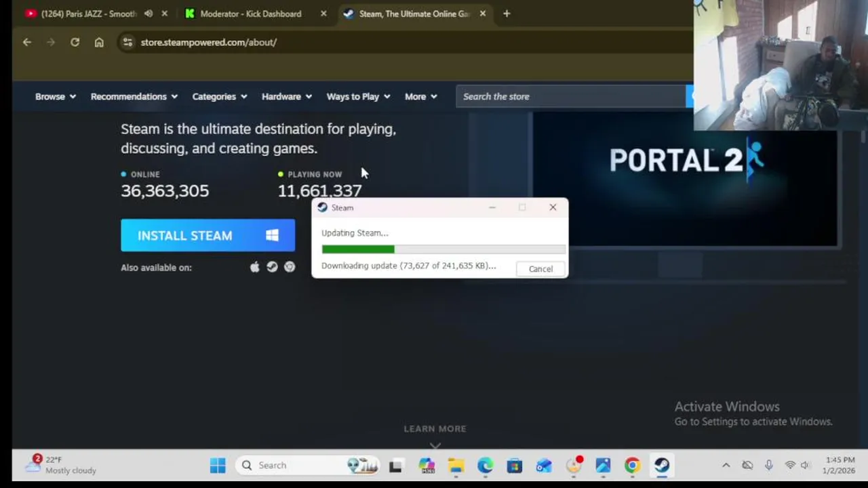Open Microsoft Store from the taskbar
The width and height of the screenshot is (868, 488).
point(515,465)
